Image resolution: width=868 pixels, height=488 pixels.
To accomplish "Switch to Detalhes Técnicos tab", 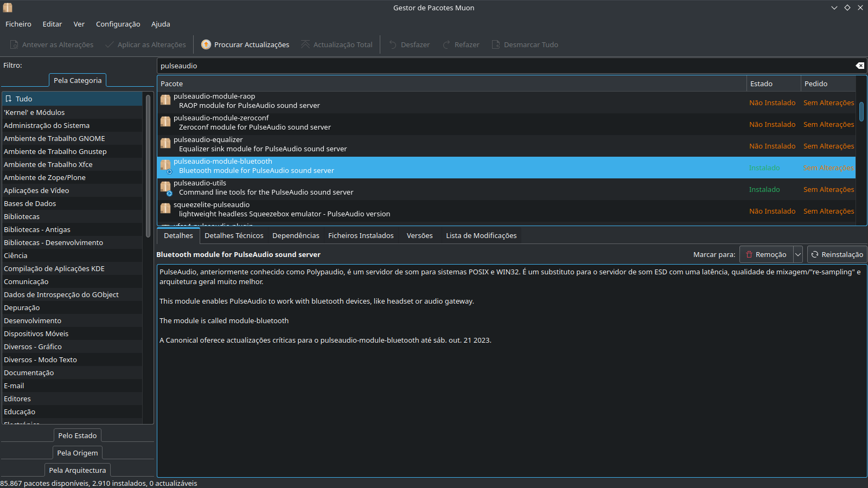I will (x=234, y=235).
